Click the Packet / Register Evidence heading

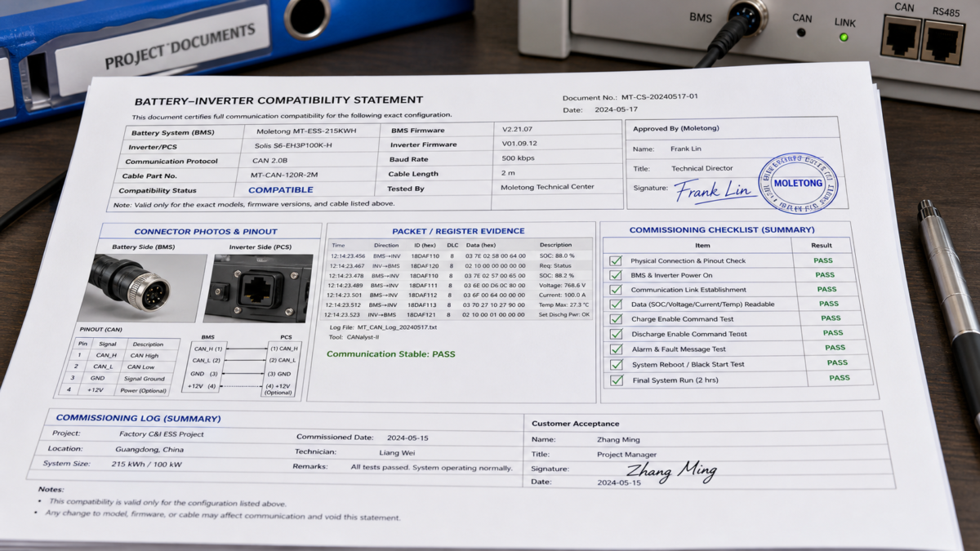click(x=458, y=231)
